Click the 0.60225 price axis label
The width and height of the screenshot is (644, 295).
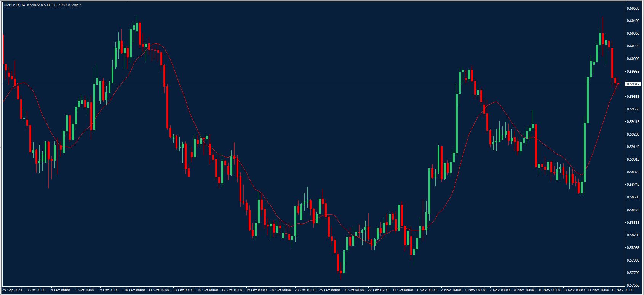coord(634,46)
